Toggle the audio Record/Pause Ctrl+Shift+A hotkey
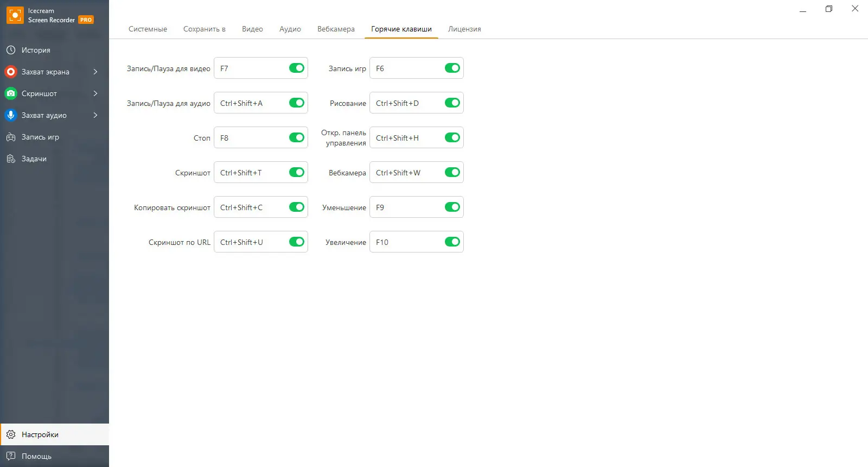 click(x=297, y=103)
